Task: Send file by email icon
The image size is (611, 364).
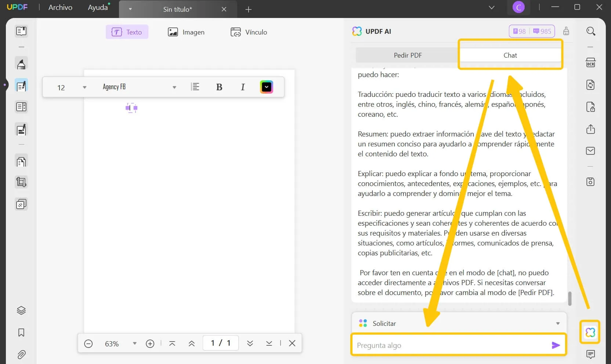Action: coord(590,151)
